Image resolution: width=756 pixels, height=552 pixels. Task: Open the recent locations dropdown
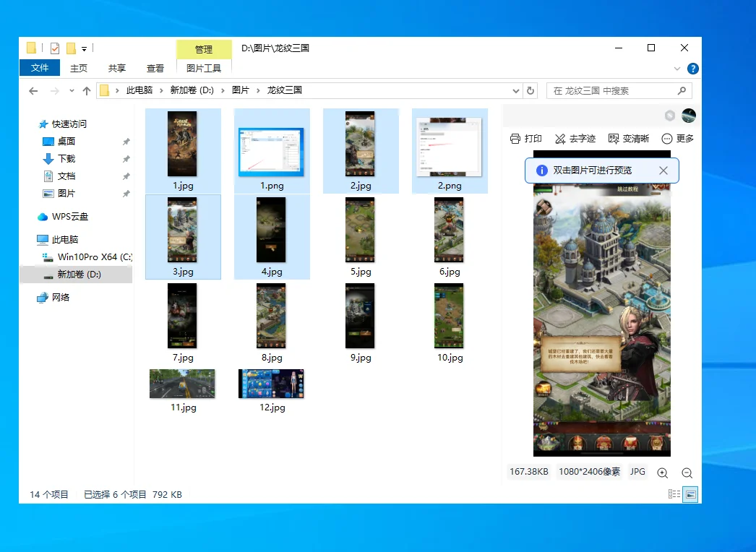pyautogui.click(x=72, y=90)
